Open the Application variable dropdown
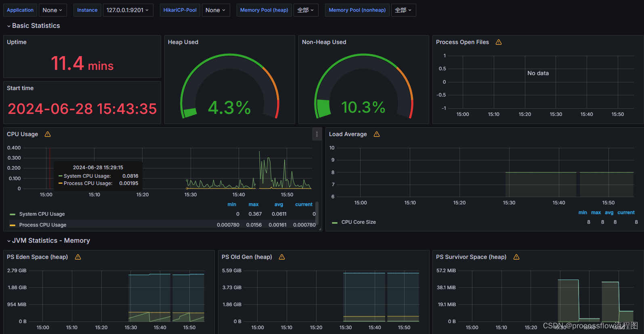This screenshot has height=334, width=644. click(x=52, y=10)
